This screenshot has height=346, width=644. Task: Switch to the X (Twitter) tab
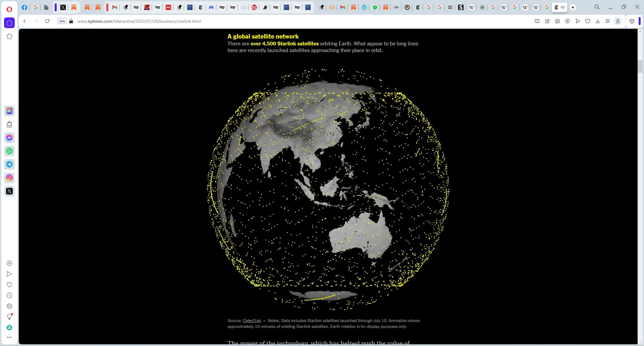(63, 8)
